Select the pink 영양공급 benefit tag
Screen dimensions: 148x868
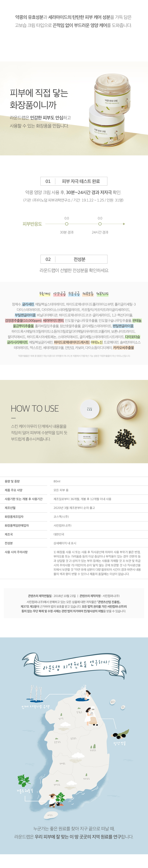pos(59,294)
